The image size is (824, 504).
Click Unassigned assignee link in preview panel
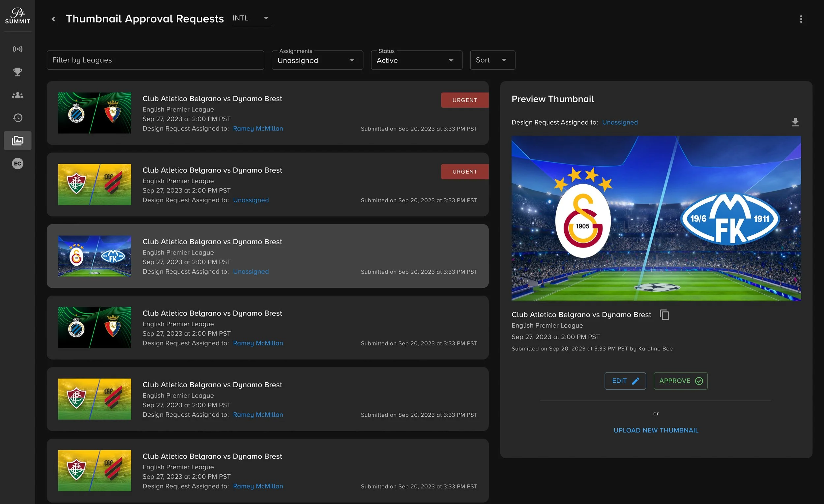click(620, 122)
